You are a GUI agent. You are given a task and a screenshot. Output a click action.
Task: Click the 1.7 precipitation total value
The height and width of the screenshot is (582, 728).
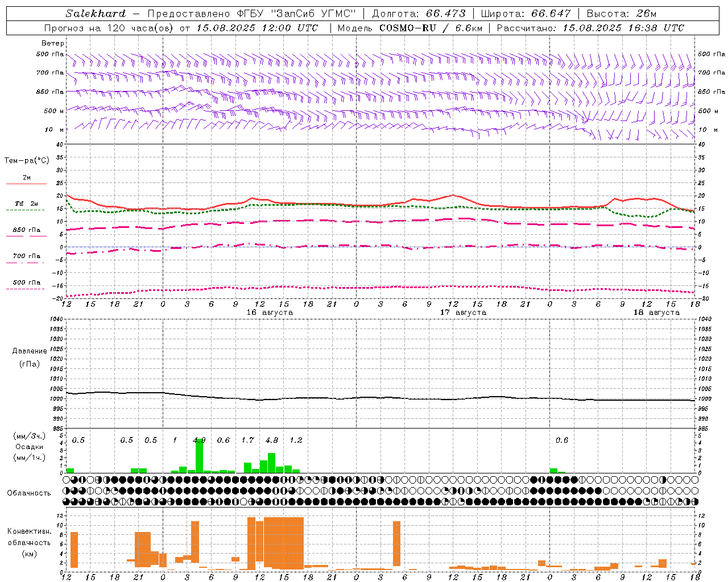[247, 440]
